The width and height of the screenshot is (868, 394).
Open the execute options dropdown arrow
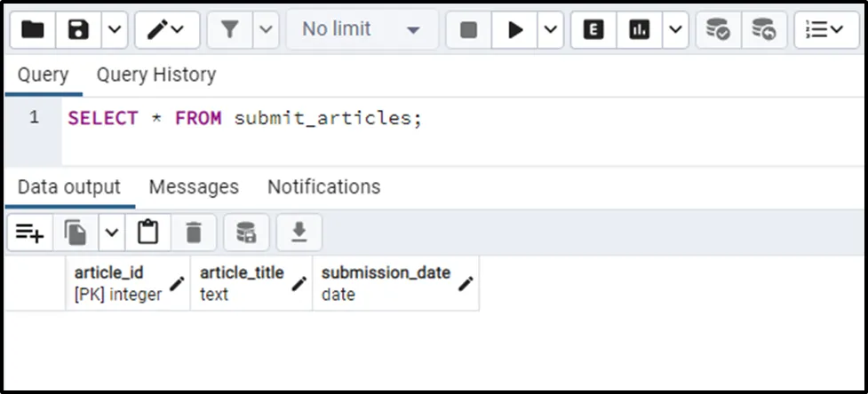[551, 29]
